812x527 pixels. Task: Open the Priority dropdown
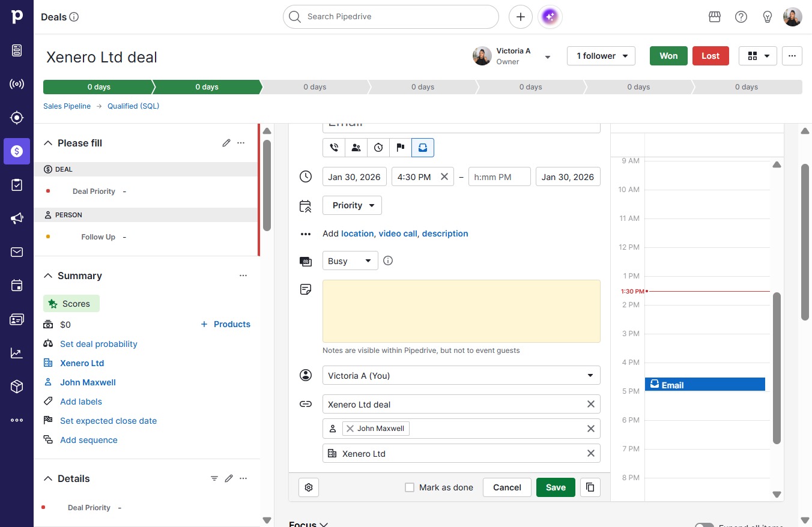tap(352, 205)
